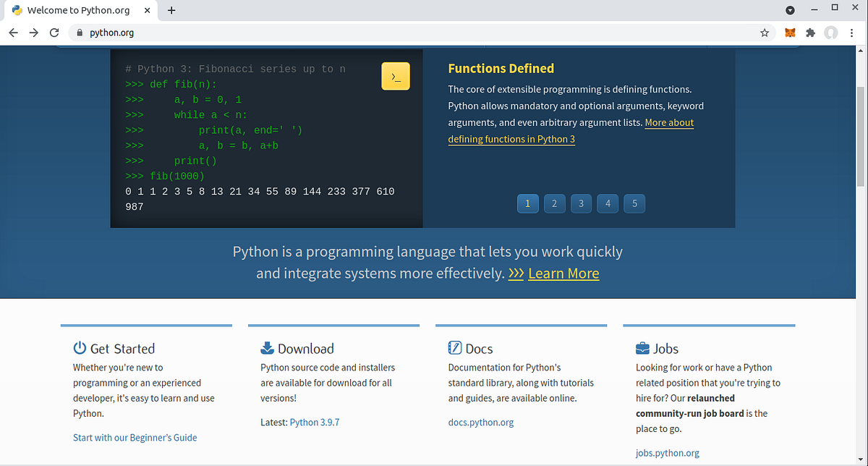Screen dimensions: 868x466
Task: Select the download arrow icon near Download heading
Action: (x=268, y=348)
